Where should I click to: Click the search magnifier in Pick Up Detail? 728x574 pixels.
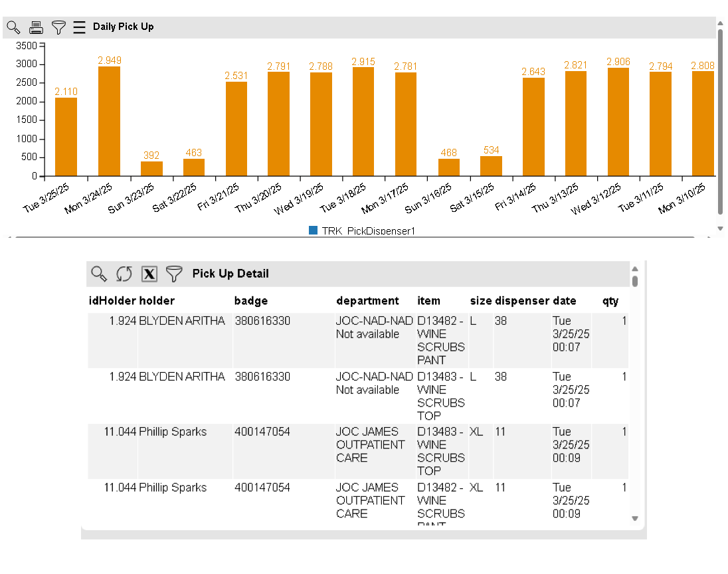99,274
